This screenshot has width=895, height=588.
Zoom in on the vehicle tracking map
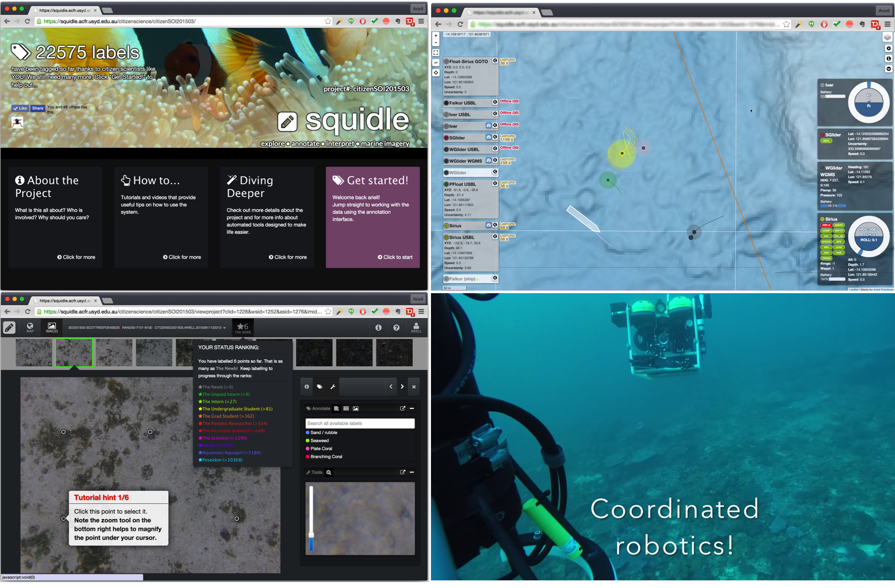click(436, 36)
